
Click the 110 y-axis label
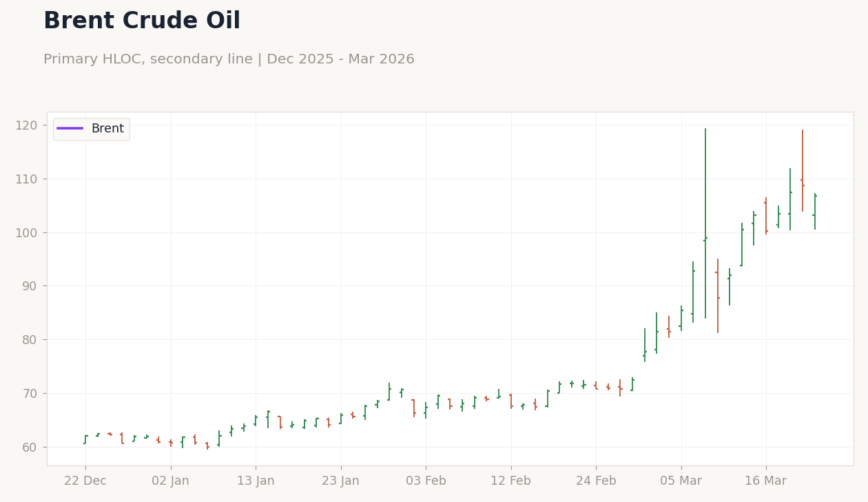[26, 179]
